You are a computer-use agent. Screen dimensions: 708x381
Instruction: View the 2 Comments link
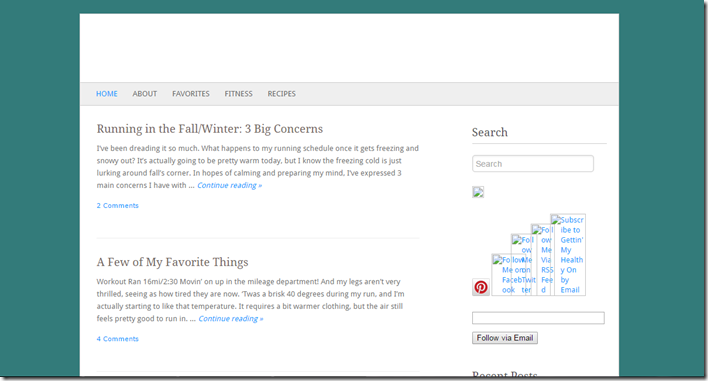[x=117, y=205]
